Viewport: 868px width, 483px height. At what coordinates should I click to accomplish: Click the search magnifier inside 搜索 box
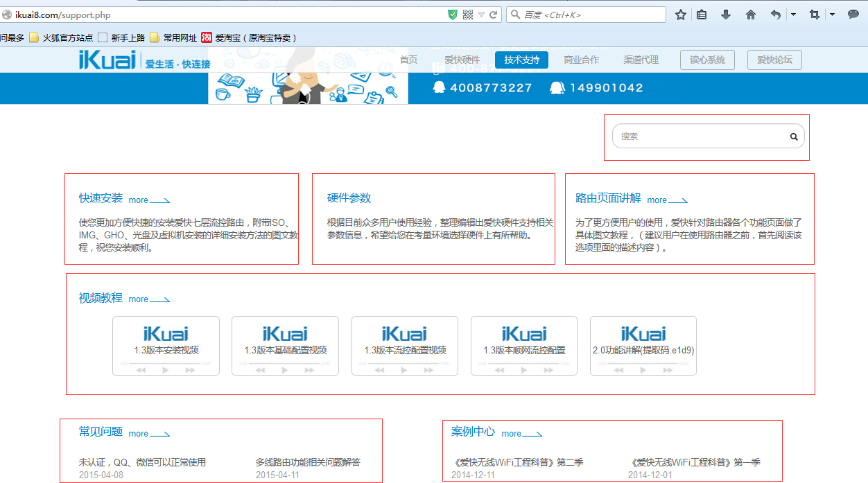coord(794,137)
